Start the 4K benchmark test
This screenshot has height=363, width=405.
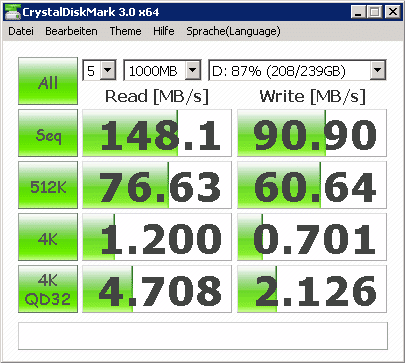[48, 237]
